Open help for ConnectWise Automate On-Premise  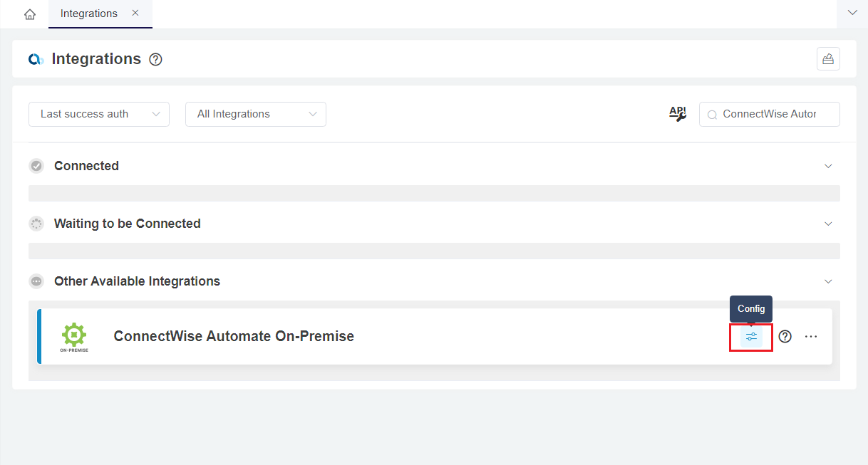point(785,337)
